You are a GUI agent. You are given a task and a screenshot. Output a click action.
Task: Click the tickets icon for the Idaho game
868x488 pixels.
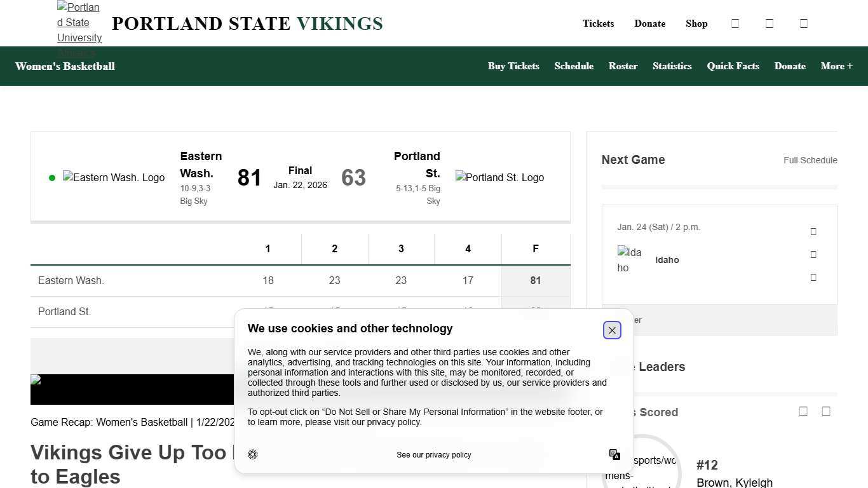tap(813, 231)
